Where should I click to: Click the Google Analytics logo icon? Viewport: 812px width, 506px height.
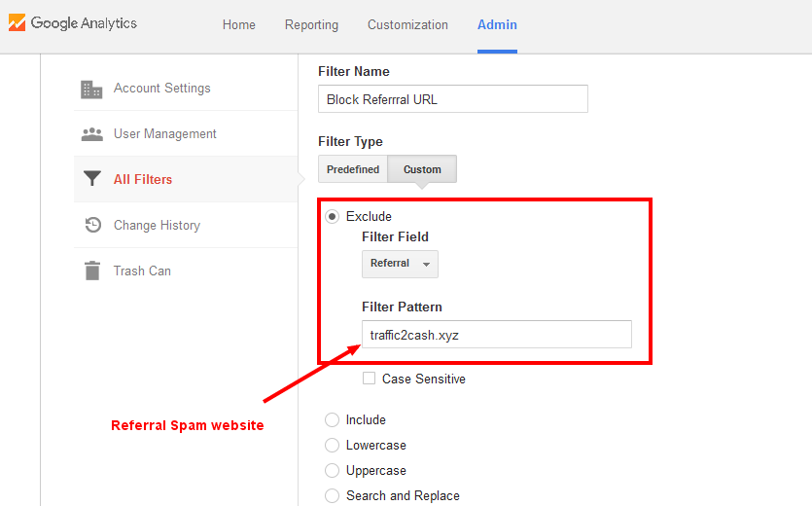click(x=17, y=22)
